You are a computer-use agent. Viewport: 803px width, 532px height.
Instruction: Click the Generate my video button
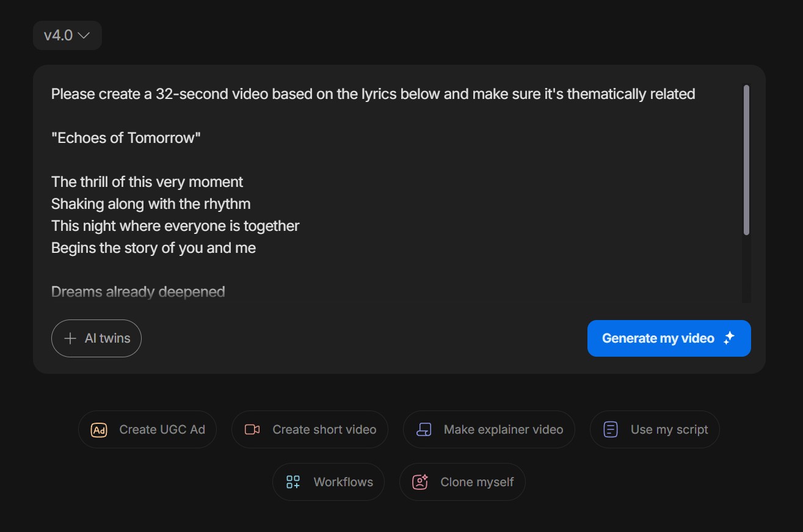coord(669,338)
